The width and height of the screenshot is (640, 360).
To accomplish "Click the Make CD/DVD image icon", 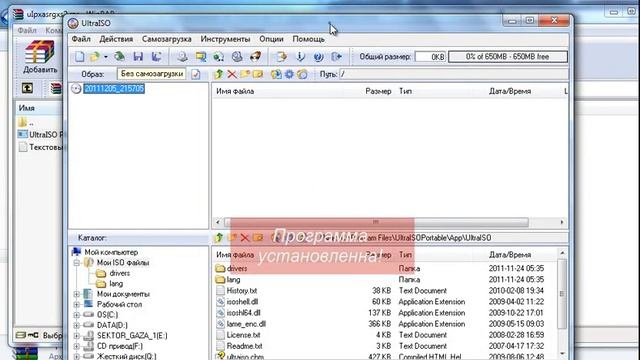I will 182,56.
